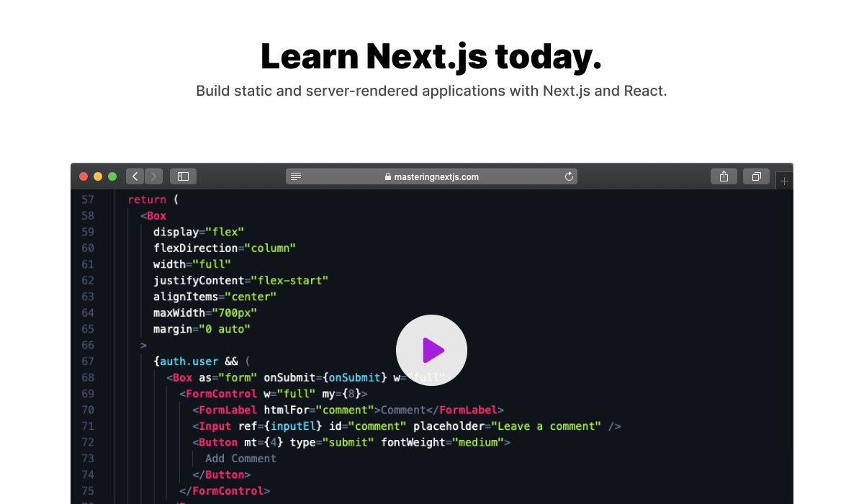The height and width of the screenshot is (504, 864).
Task: Go forward with the browser forward arrow
Action: (153, 176)
